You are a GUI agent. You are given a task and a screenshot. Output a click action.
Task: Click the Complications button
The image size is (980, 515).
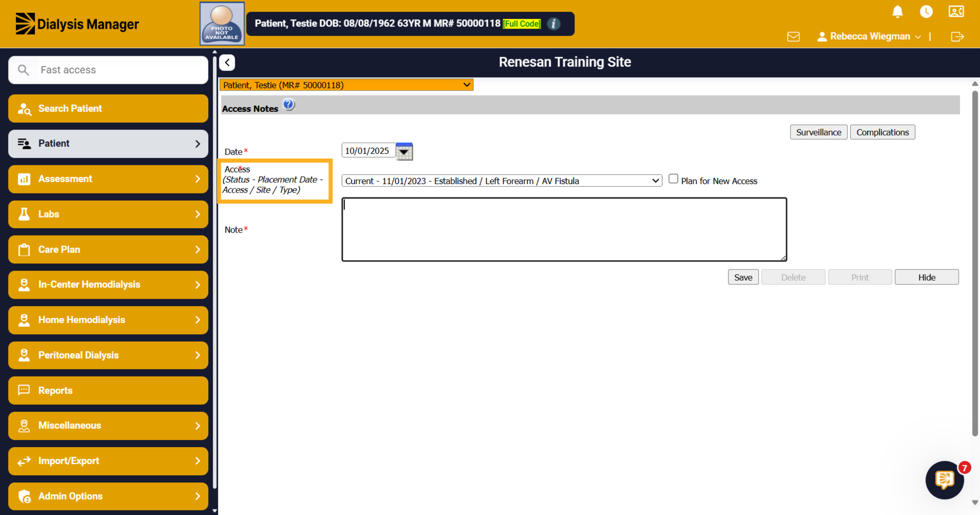click(882, 132)
